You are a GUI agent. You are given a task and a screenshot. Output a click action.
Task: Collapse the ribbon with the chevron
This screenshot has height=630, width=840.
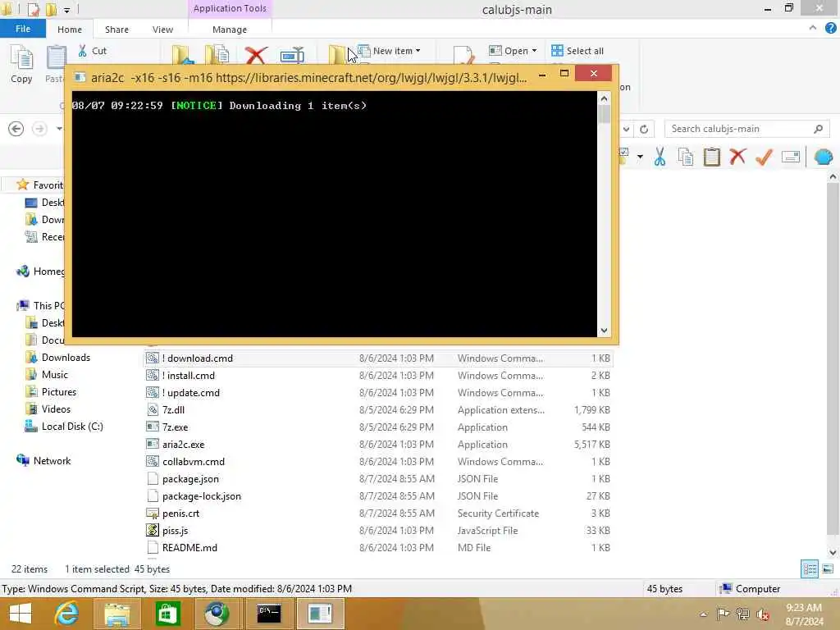(813, 28)
